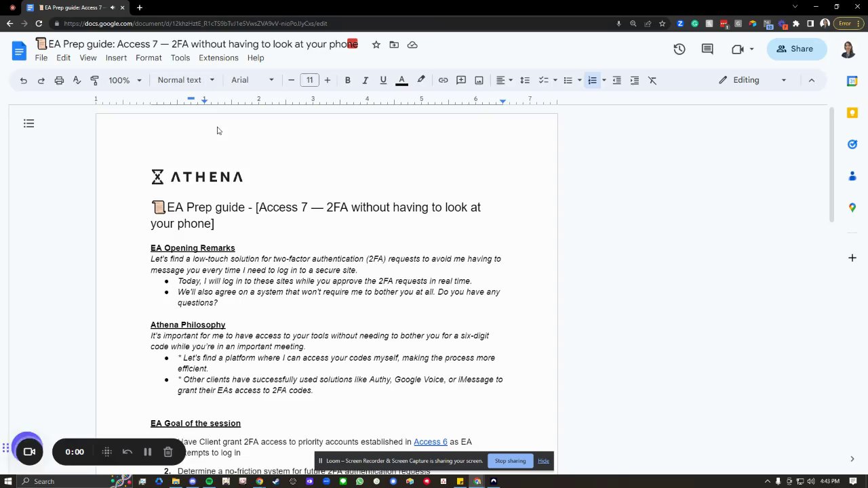
Task: Open the Insert menu
Action: [116, 58]
